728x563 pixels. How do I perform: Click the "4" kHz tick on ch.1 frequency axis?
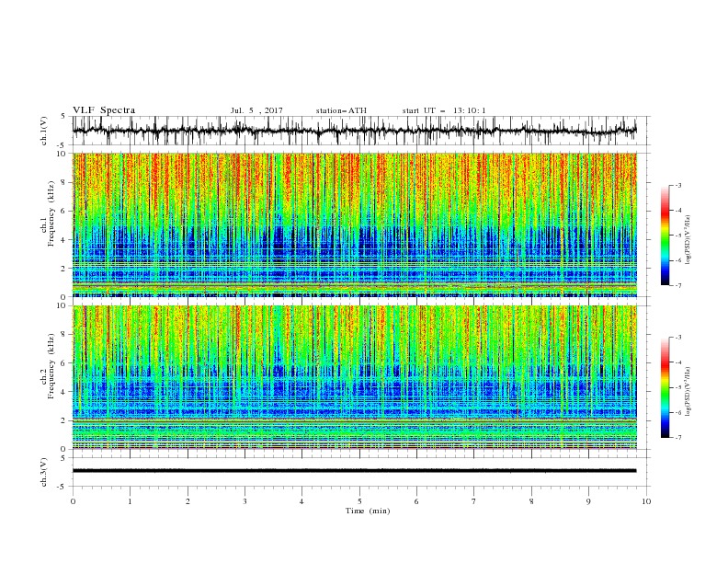click(x=64, y=240)
